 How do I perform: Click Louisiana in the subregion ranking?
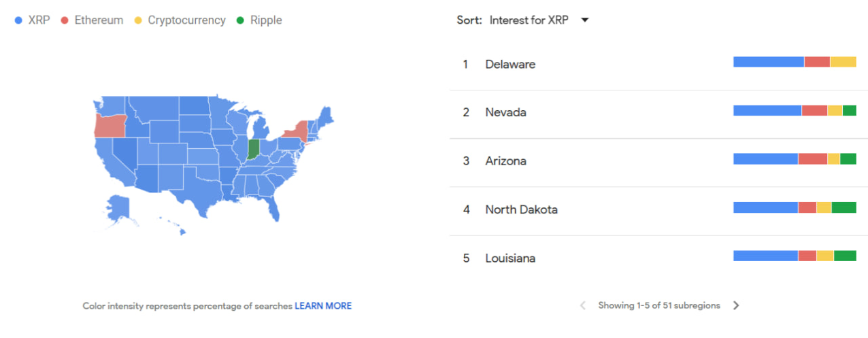pos(510,258)
